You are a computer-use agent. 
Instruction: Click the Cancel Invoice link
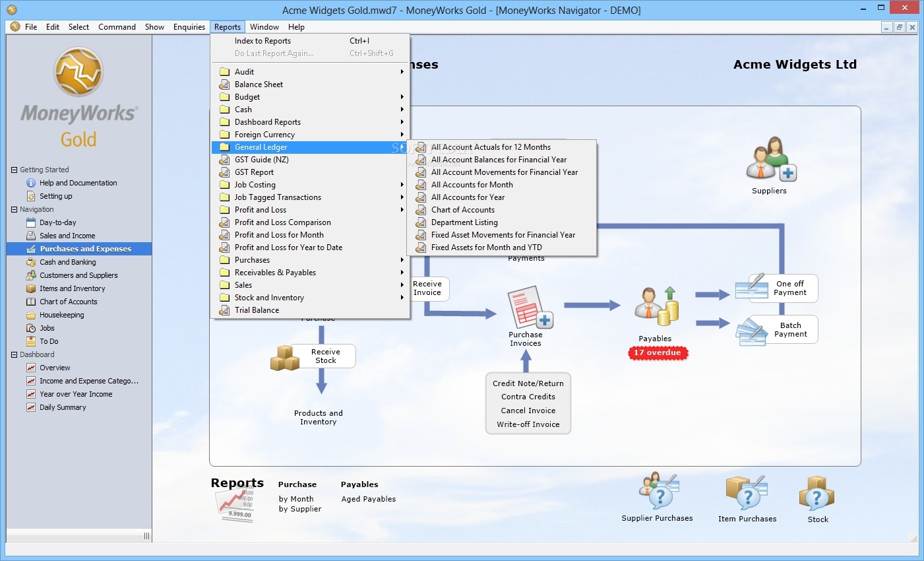tap(528, 411)
